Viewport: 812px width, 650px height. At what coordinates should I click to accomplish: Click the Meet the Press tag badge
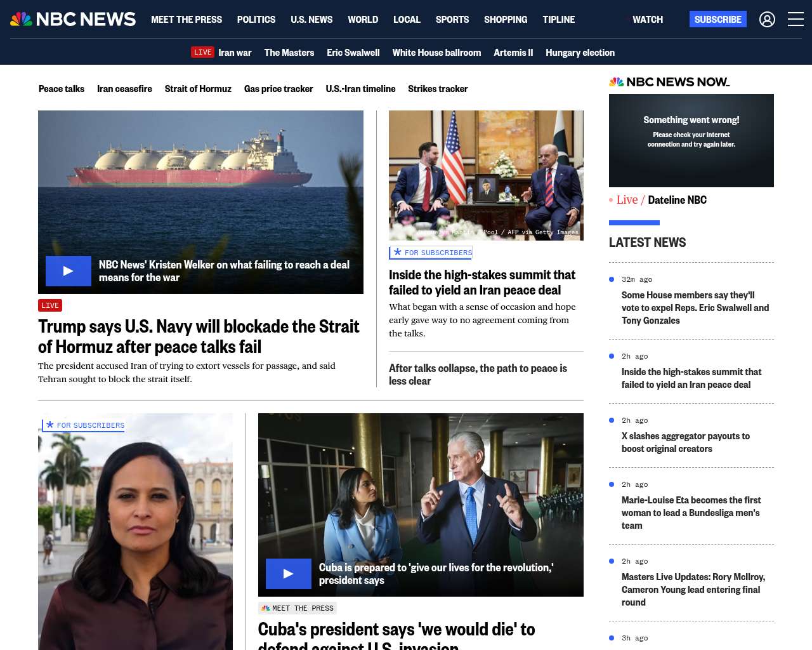[297, 608]
